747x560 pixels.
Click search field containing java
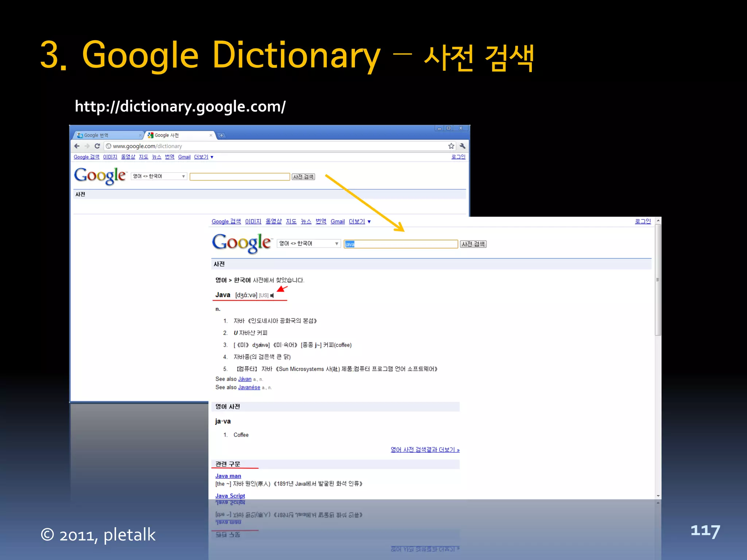(x=401, y=244)
